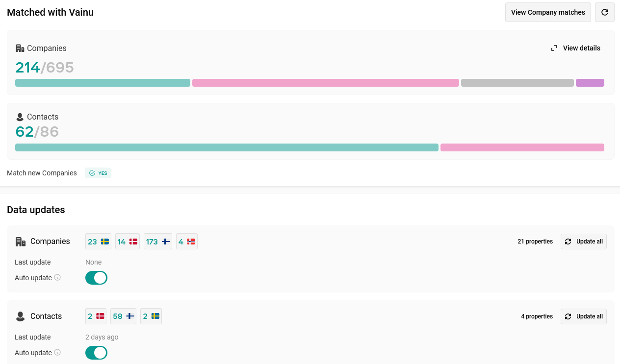This screenshot has width=620, height=364.
Task: Click the refresh icon beside View Company matches
Action: tap(604, 12)
